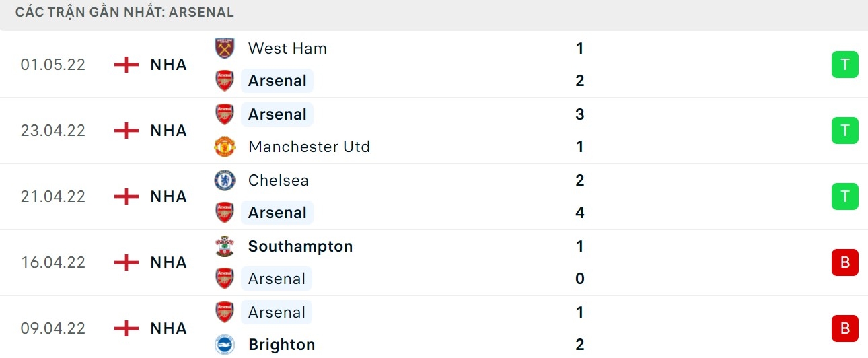The image size is (868, 358).
Task: Click the 21.04.22 match date
Action: (x=53, y=196)
